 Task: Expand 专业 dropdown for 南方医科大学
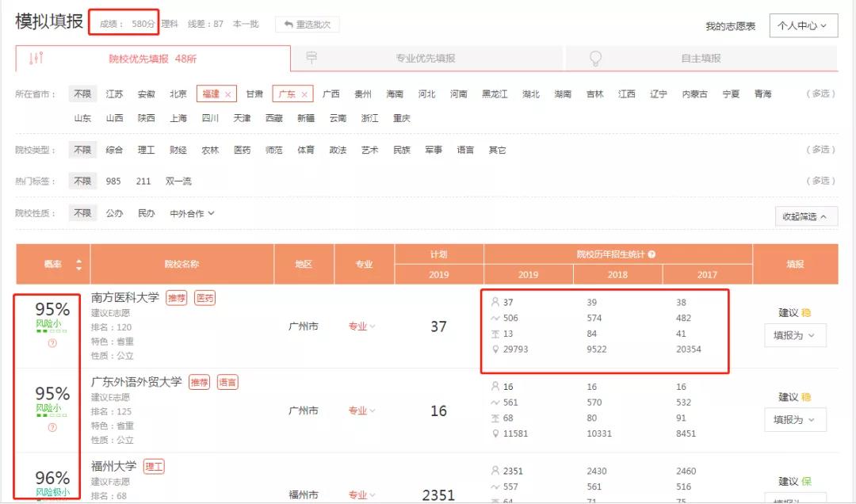[362, 326]
